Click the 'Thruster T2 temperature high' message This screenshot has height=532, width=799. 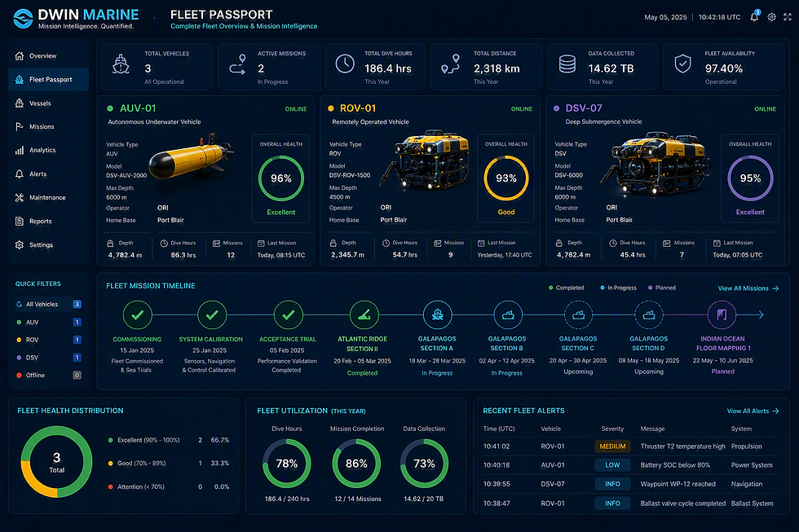tap(683, 446)
